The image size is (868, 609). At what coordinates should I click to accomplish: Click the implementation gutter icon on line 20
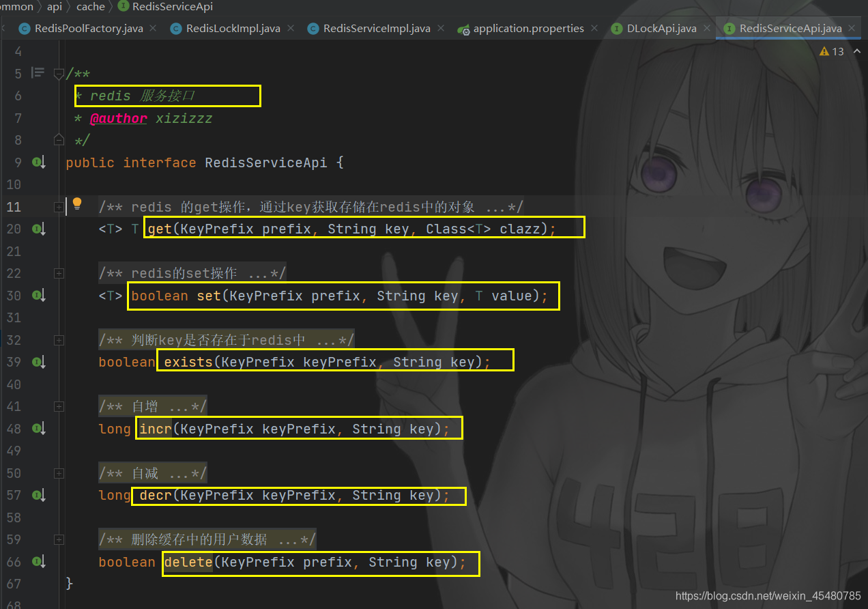[38, 229]
